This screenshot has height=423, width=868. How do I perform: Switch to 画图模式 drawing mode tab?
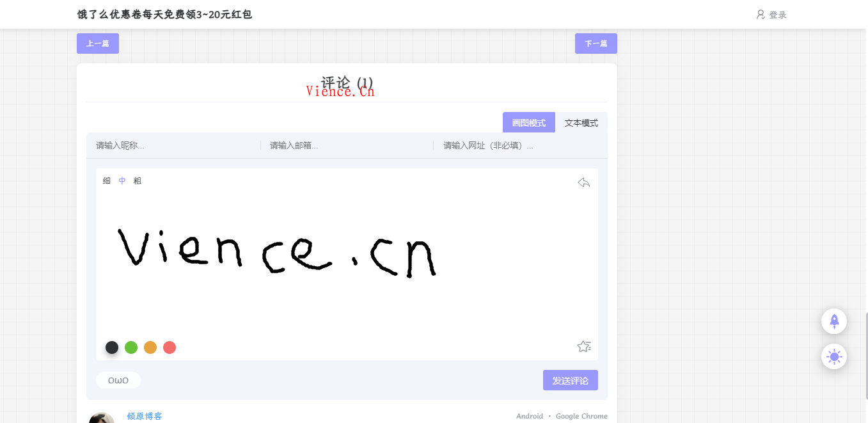(x=528, y=123)
